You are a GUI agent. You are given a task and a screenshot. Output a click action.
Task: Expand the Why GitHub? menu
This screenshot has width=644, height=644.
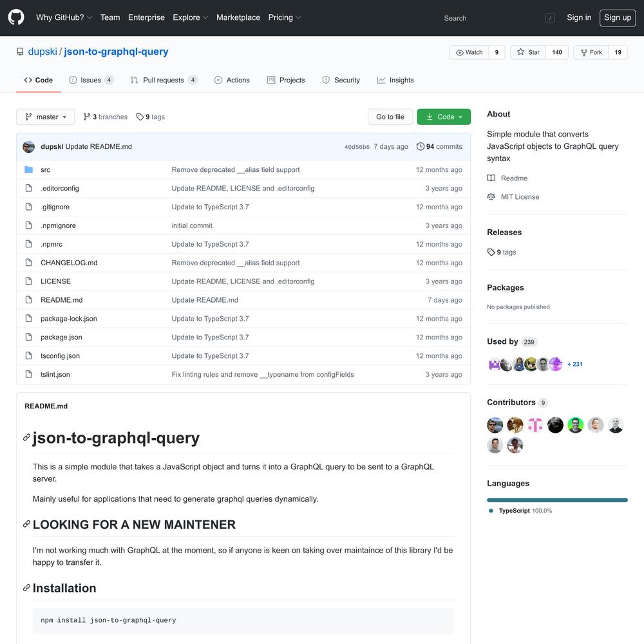tap(64, 17)
